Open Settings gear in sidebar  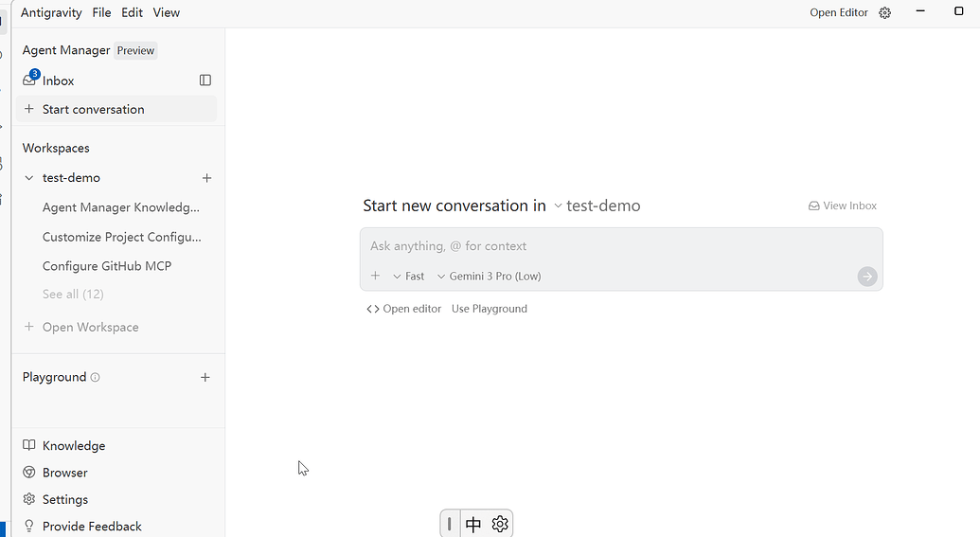(x=28, y=499)
